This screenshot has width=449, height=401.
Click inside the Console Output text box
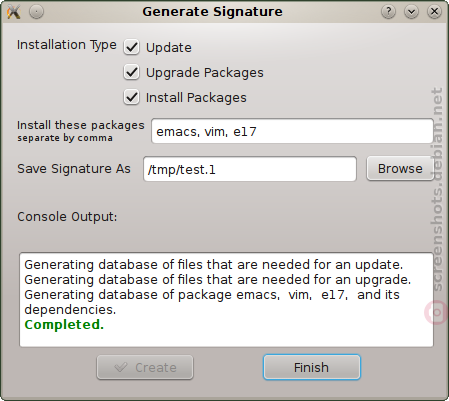pos(226,300)
